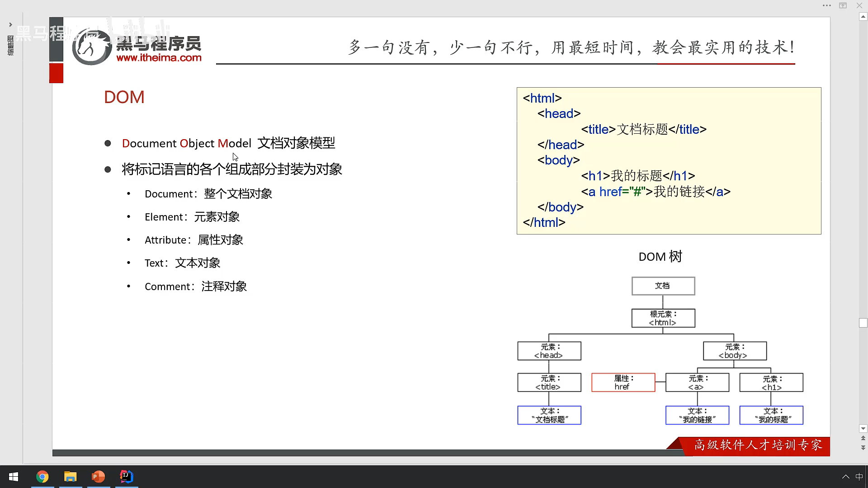Switch to PowerPoint taskbar icon
Viewport: 868px width, 488px height.
(x=99, y=477)
